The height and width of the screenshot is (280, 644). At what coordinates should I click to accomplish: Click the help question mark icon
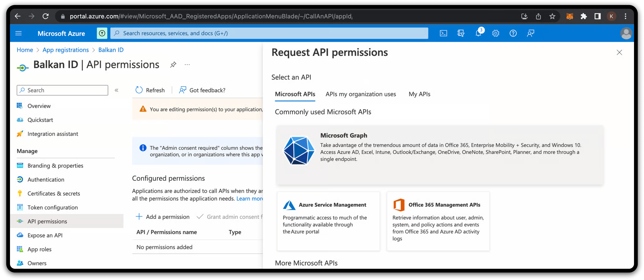pyautogui.click(x=513, y=33)
